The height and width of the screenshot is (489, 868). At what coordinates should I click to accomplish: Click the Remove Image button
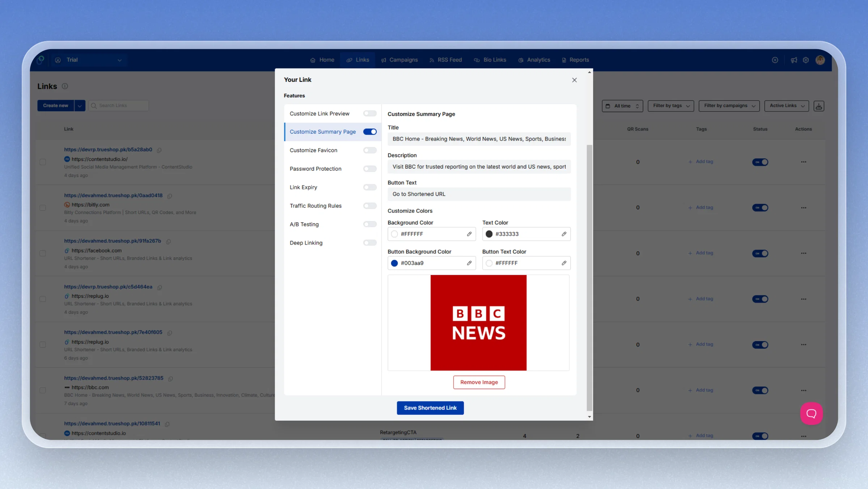[x=479, y=382]
